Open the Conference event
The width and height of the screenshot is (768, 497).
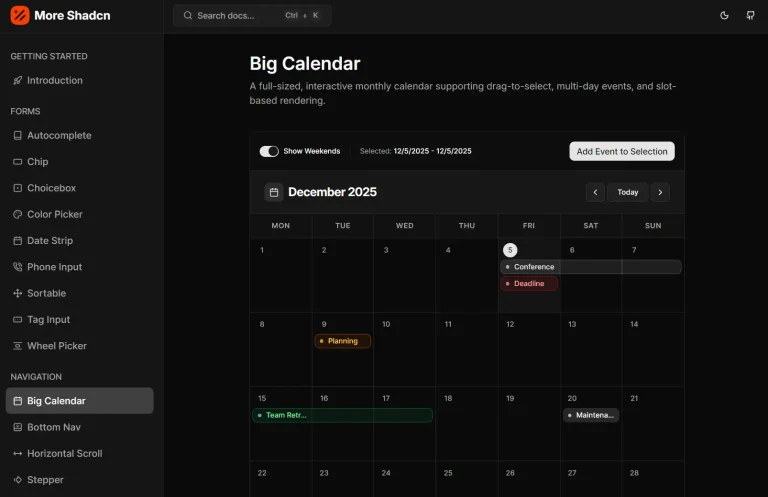pyautogui.click(x=591, y=267)
